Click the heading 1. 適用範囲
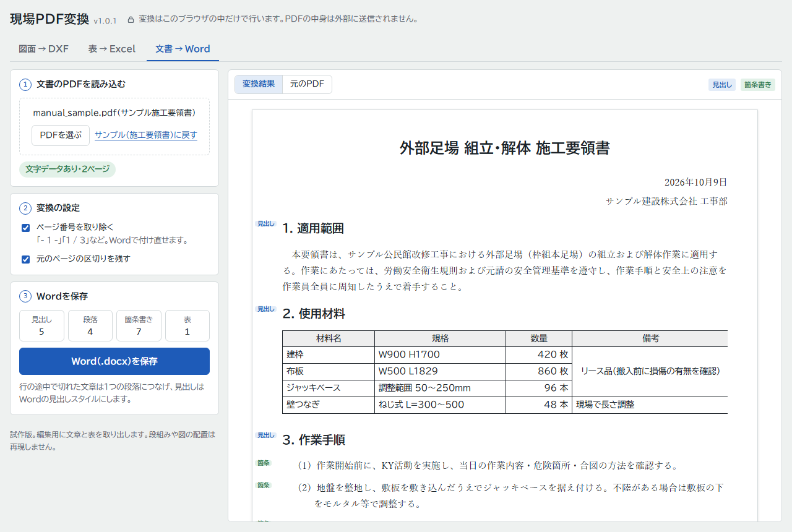Viewport: 792px width, 532px height. [x=313, y=229]
